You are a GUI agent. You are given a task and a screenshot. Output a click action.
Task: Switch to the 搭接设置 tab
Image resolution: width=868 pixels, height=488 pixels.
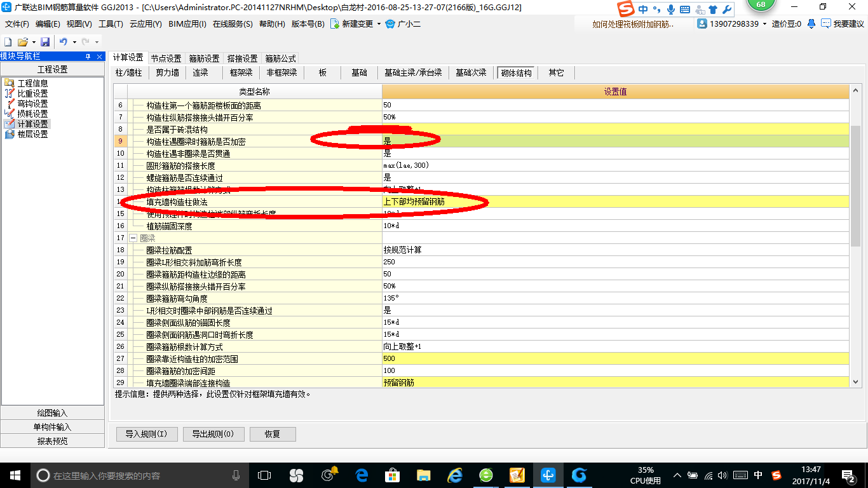click(242, 58)
